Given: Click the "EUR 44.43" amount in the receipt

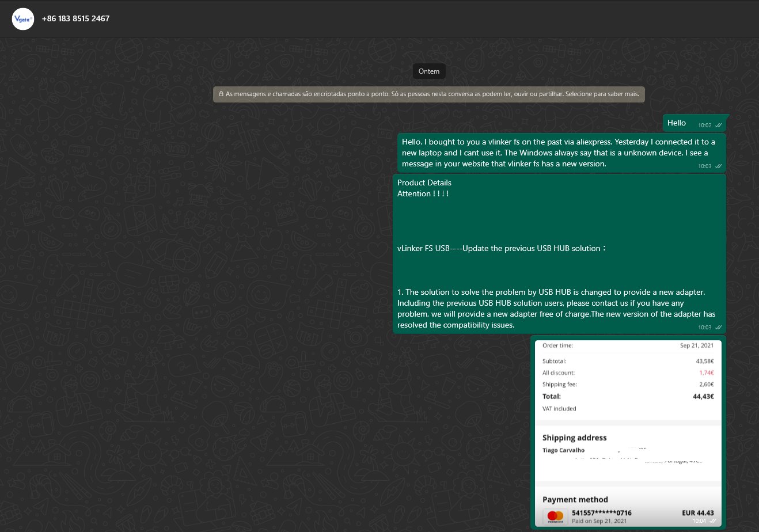Looking at the screenshot, I should pyautogui.click(x=698, y=512).
